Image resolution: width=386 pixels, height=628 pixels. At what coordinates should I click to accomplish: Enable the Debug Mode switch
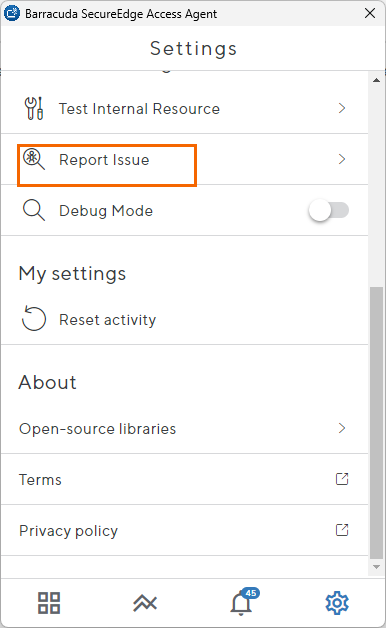click(x=329, y=210)
